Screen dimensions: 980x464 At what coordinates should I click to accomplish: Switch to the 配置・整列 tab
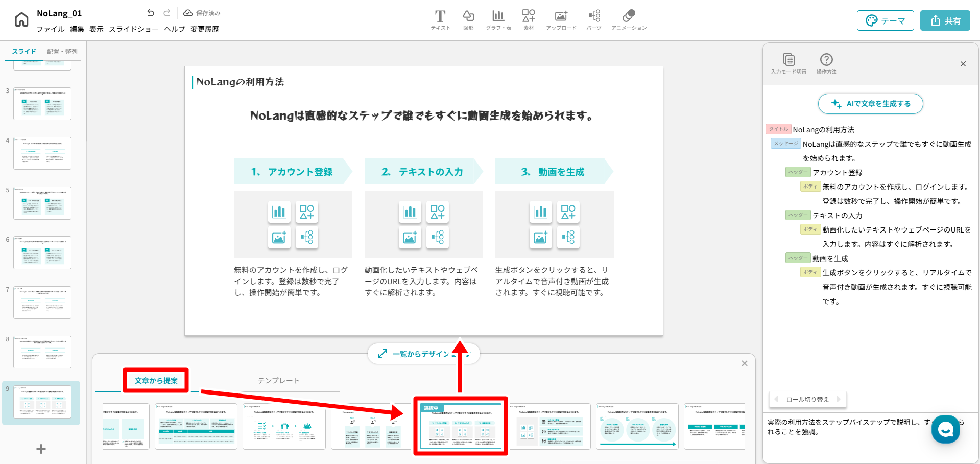pos(62,52)
